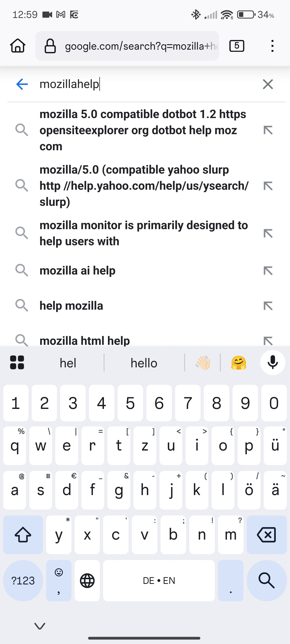Open the keyboard four-squares tools menu
The width and height of the screenshot is (290, 644).
17,363
